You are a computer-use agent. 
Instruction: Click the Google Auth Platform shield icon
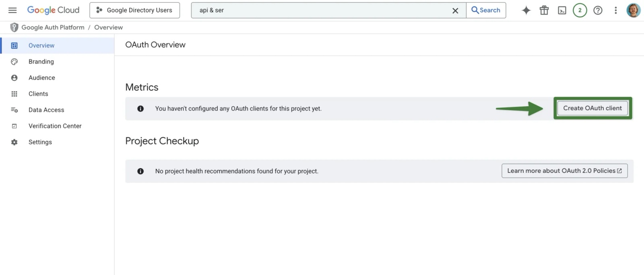click(x=14, y=27)
